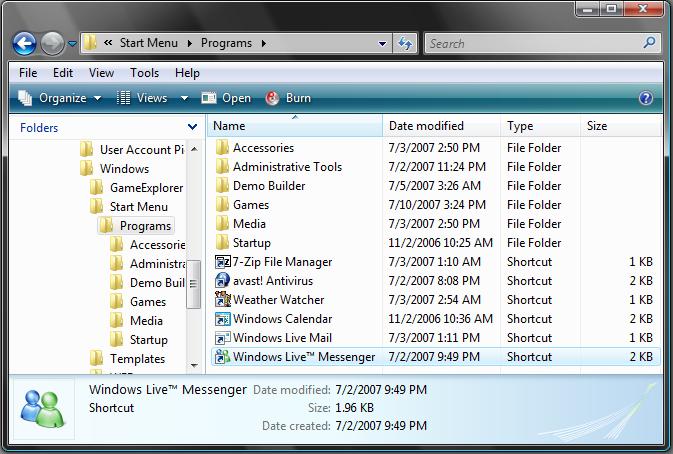
Task: Open the Tools menu
Action: tap(144, 73)
